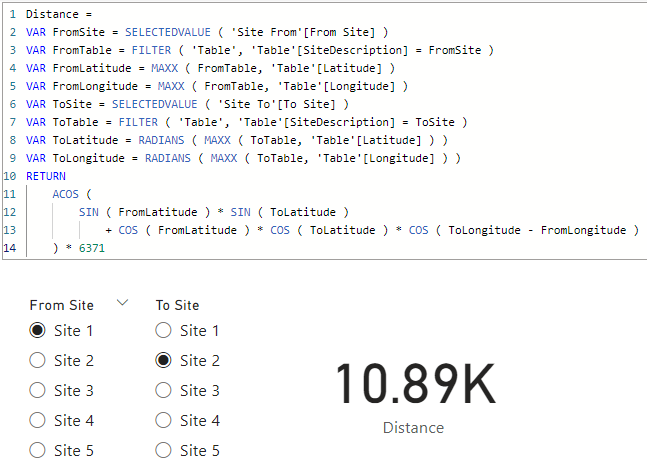Select the 10.89K Distance card value
This screenshot has height=474, width=647.
click(x=415, y=383)
